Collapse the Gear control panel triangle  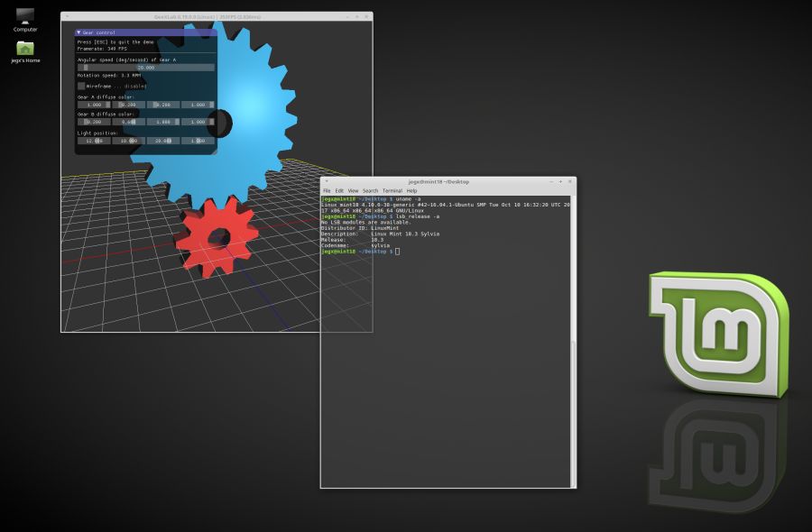78,32
